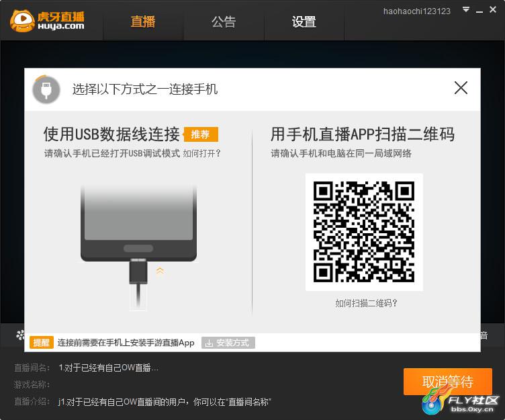This screenshot has height=420, width=505.
Task: Click the 取消等待 button
Action: [x=448, y=382]
